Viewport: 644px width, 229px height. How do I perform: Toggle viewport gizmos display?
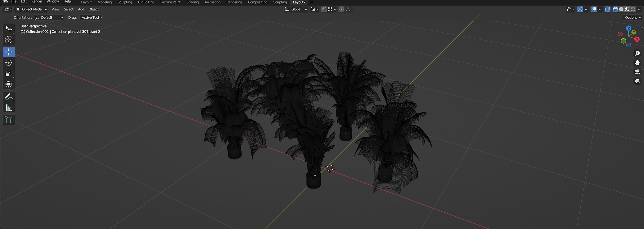pyautogui.click(x=580, y=9)
